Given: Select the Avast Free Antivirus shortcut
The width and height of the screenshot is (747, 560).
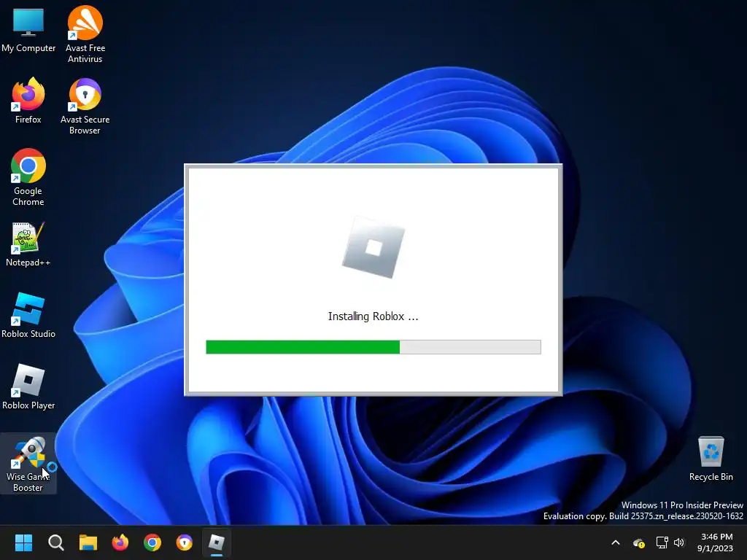Looking at the screenshot, I should click(x=85, y=34).
